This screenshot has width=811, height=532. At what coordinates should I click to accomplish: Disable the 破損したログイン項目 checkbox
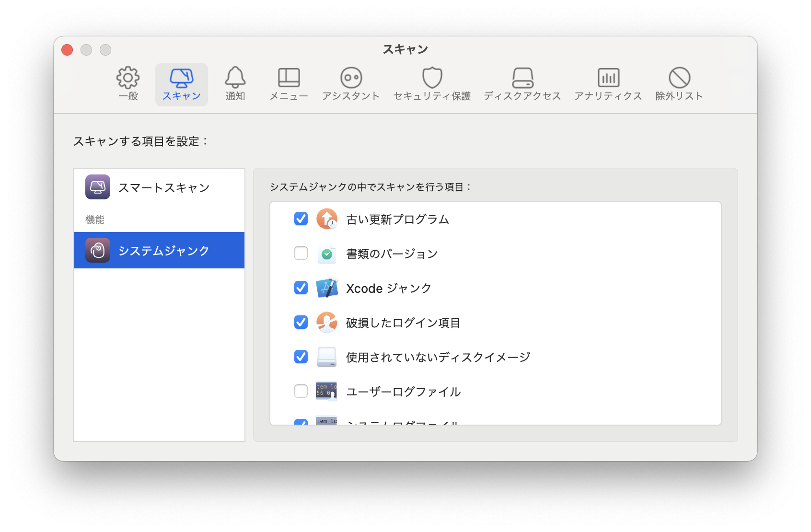click(301, 323)
